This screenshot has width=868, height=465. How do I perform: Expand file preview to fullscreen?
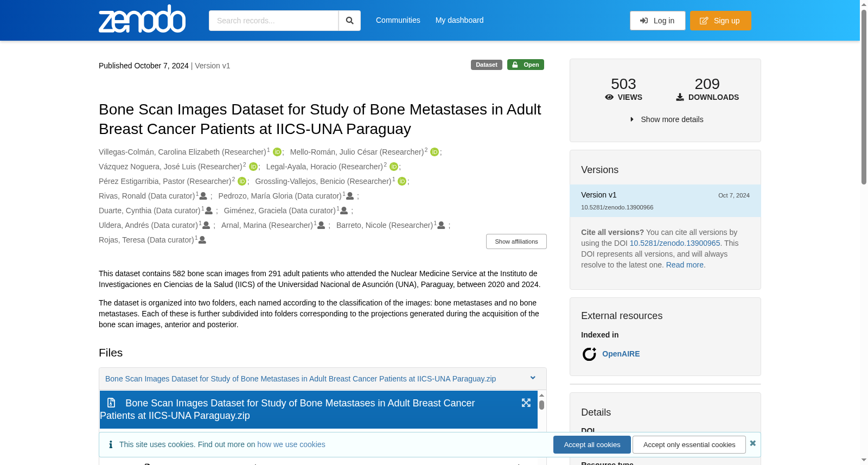coord(526,403)
